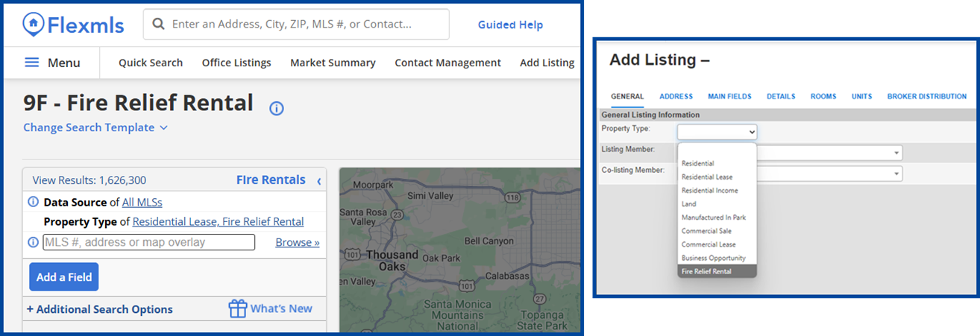
Task: Open Market Summary
Action: [x=333, y=63]
